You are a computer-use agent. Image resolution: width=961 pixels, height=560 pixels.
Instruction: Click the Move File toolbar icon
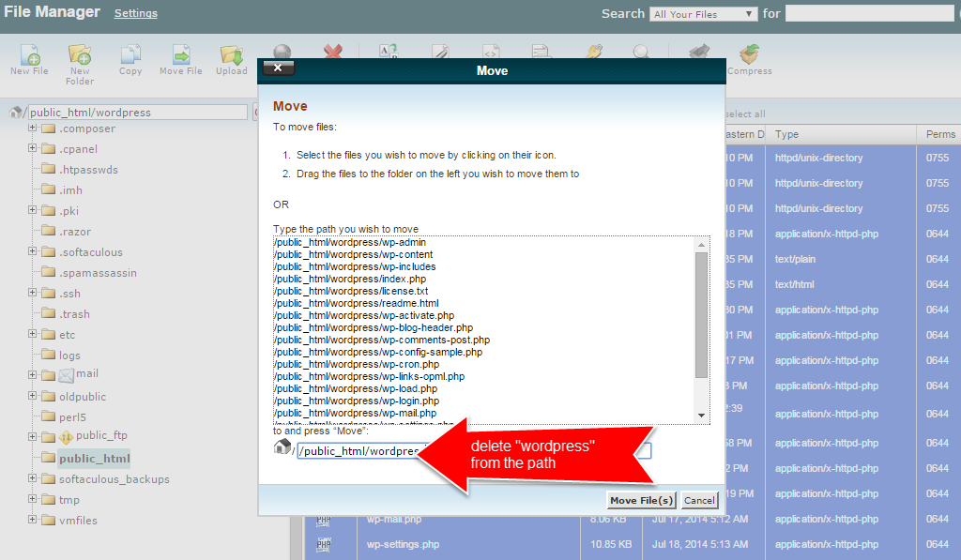point(180,55)
